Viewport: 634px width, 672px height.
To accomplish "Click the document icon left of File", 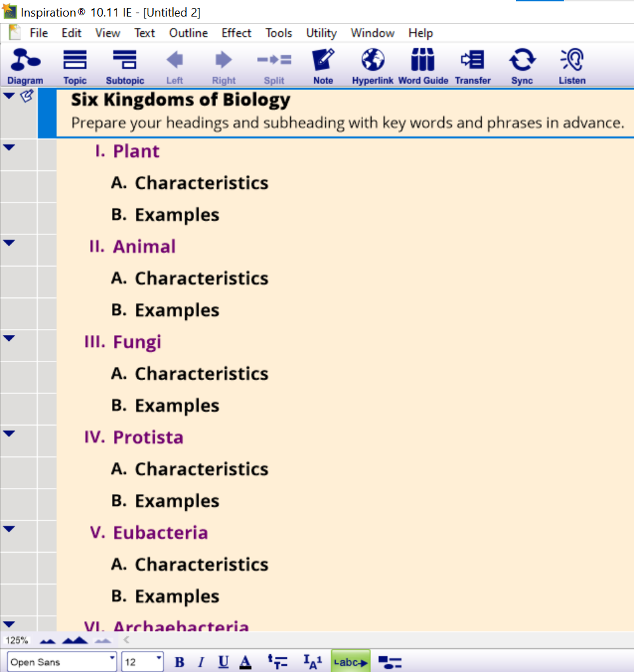I will [x=15, y=32].
